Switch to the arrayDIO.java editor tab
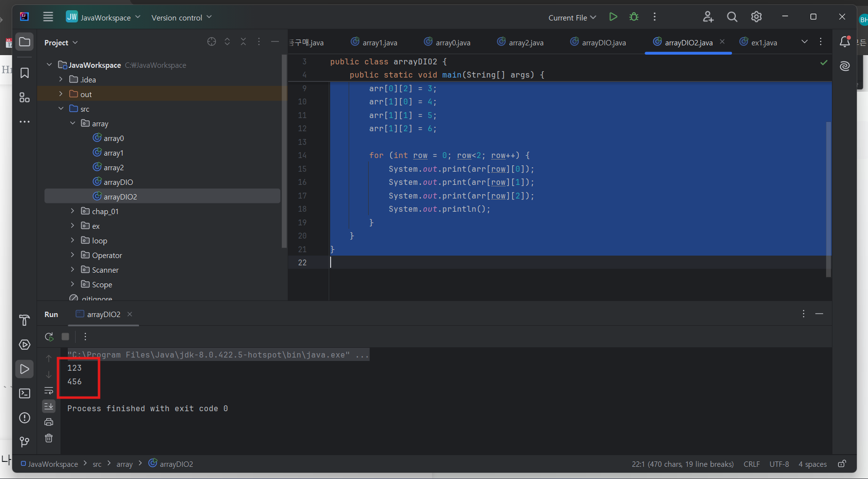Image resolution: width=868 pixels, height=479 pixels. (598, 42)
